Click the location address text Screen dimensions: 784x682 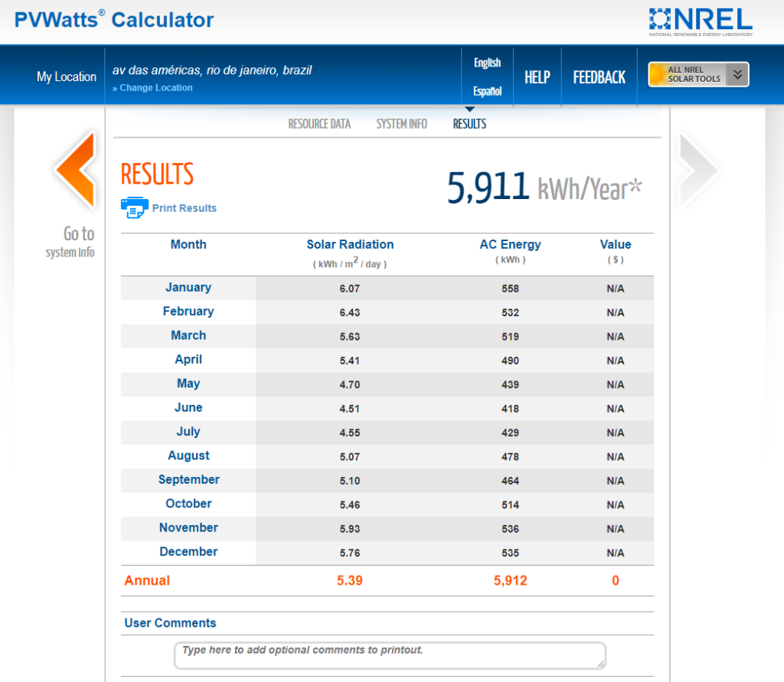click(212, 70)
